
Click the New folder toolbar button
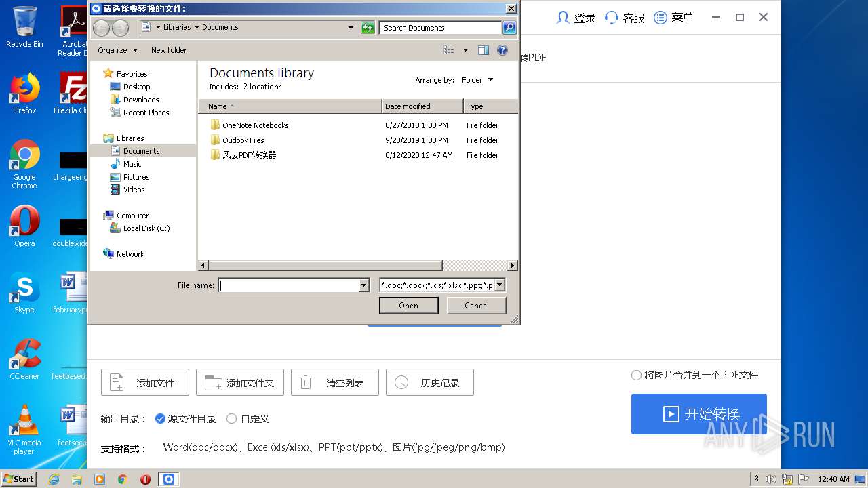(169, 50)
